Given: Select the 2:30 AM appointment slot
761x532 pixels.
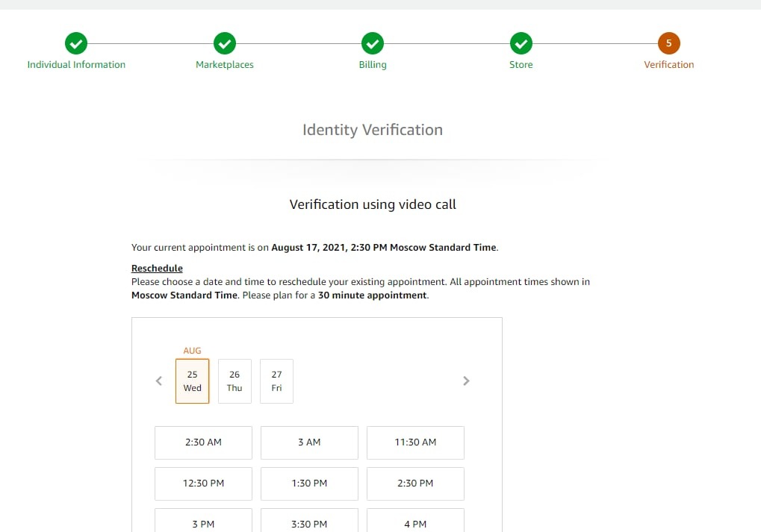Looking at the screenshot, I should click(202, 442).
